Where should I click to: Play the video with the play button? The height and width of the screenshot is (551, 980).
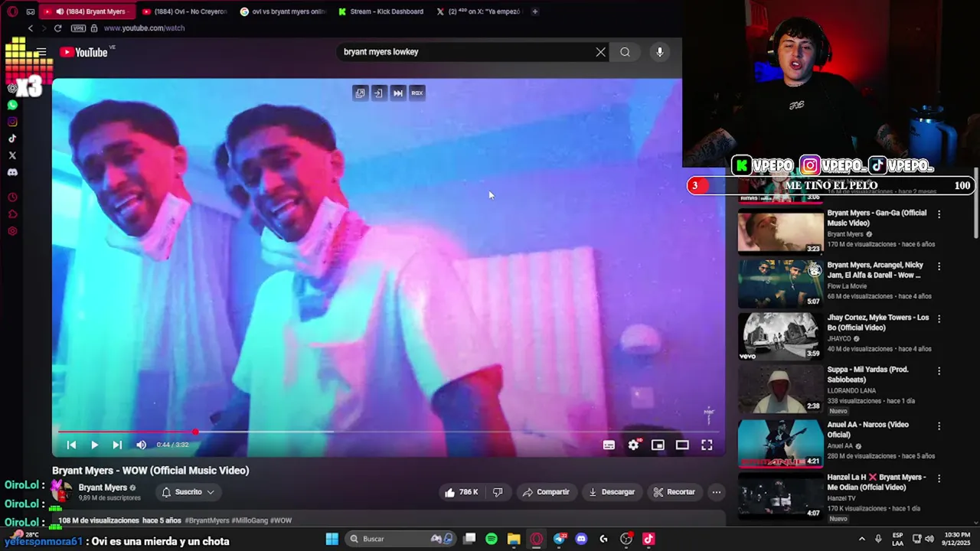point(94,445)
